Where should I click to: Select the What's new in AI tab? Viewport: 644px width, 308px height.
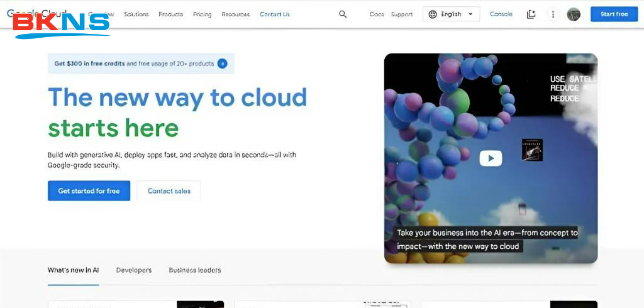[73, 270]
